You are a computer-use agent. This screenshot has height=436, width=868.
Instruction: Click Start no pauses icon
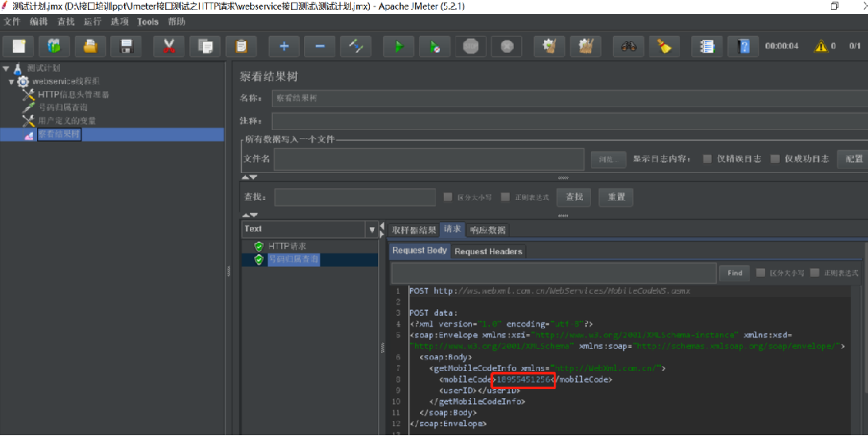click(435, 46)
